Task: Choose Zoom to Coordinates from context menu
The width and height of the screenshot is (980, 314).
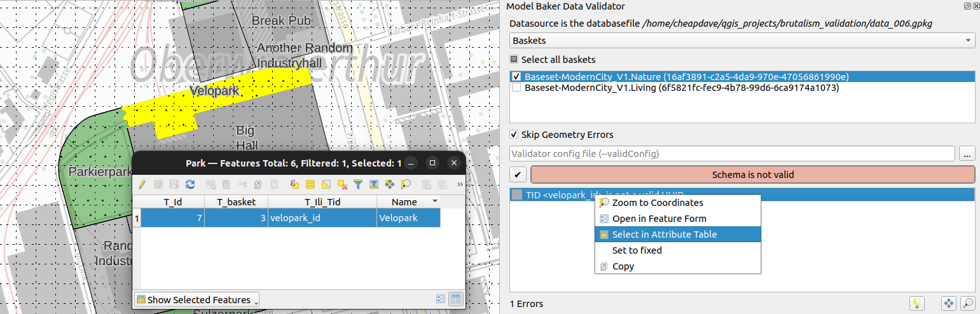Action: click(657, 203)
